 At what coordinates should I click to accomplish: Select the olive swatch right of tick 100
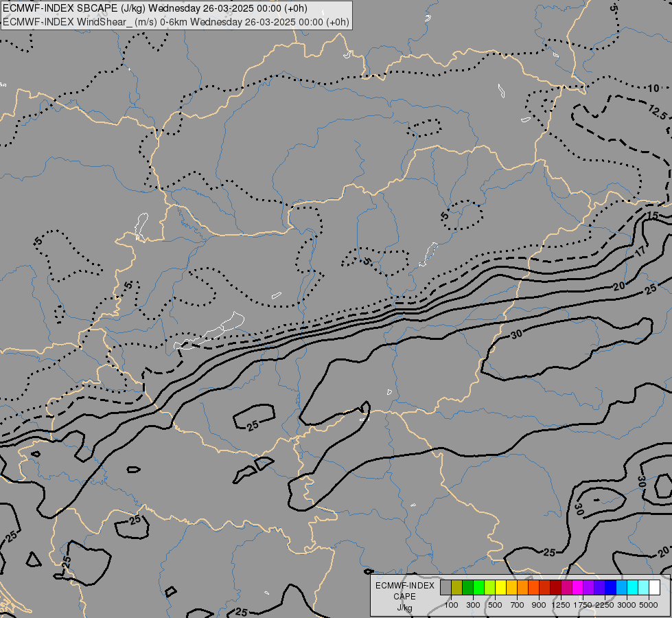click(x=457, y=587)
